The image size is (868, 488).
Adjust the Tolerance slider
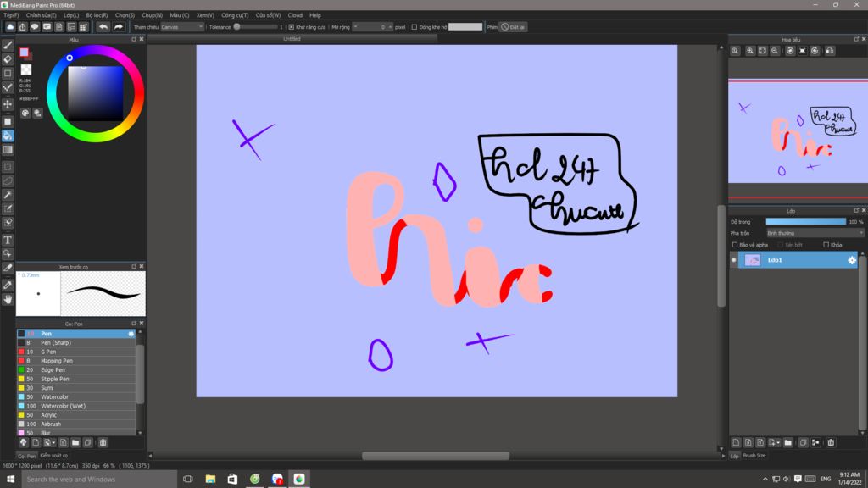[255, 26]
